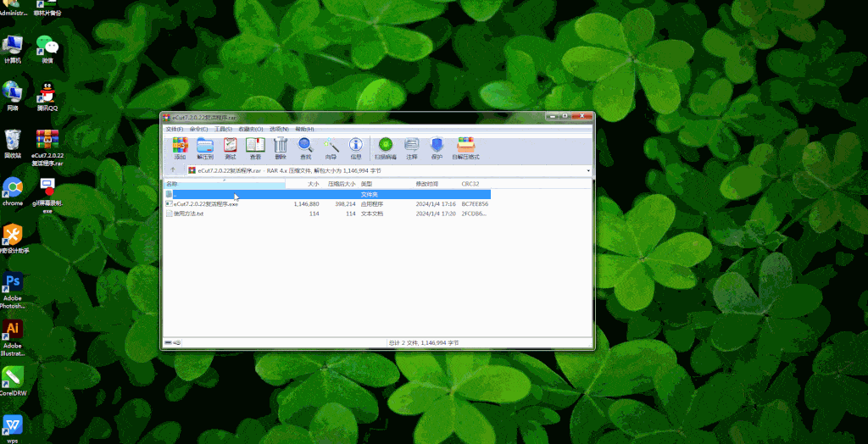The height and width of the screenshot is (444, 868).
Task: Open the 工具(S) menu
Action: click(x=223, y=129)
